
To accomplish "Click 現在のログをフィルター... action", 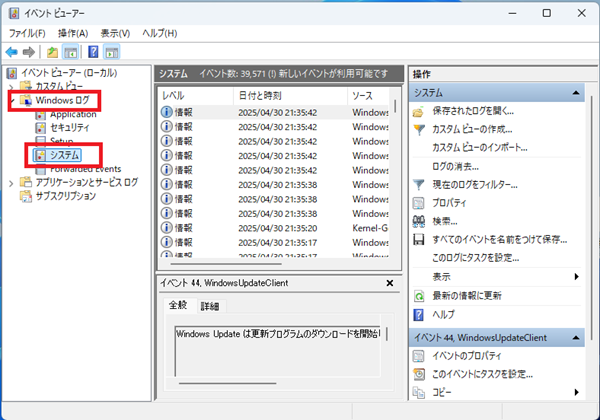I will (475, 185).
